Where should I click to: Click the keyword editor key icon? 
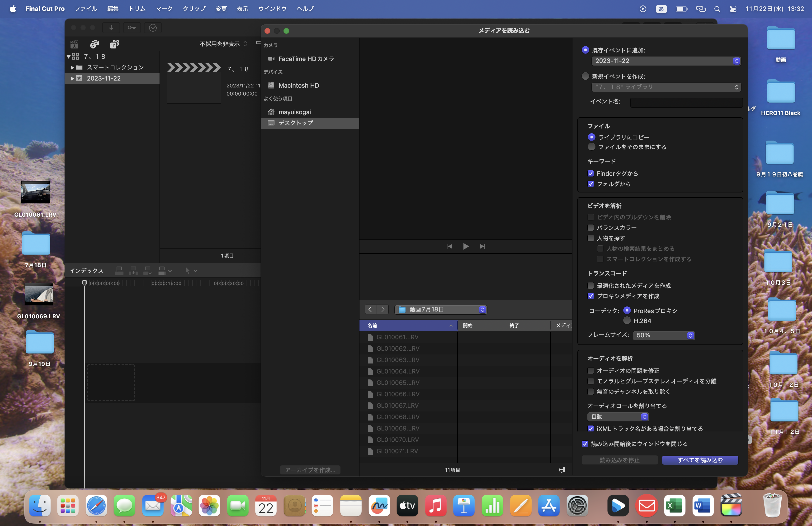pyautogui.click(x=132, y=28)
